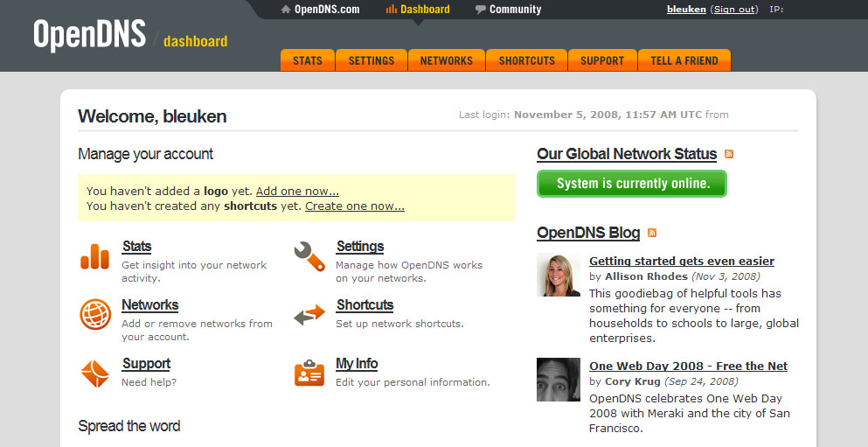This screenshot has height=447, width=868.
Task: Click the orange arrows Shortcuts icon
Action: (x=309, y=315)
